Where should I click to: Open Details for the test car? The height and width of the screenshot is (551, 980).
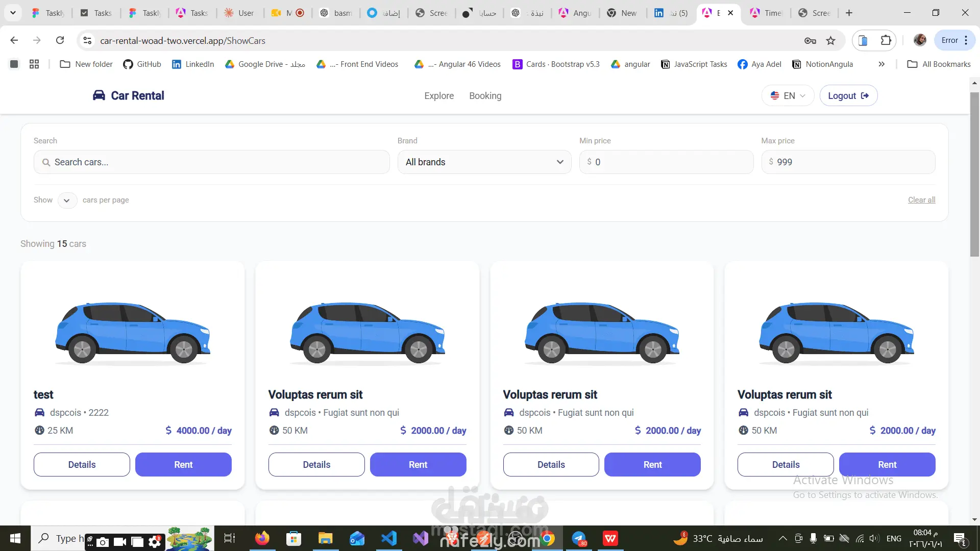coord(82,464)
